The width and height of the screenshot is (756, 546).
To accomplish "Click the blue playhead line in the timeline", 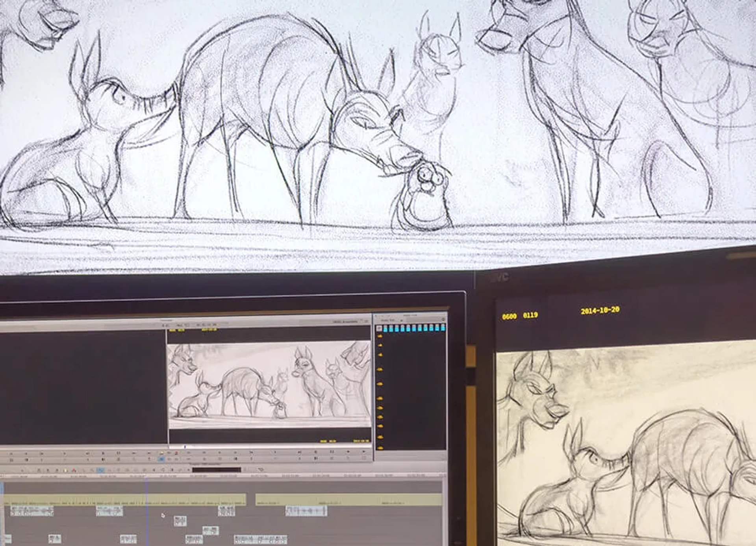I will (146, 512).
